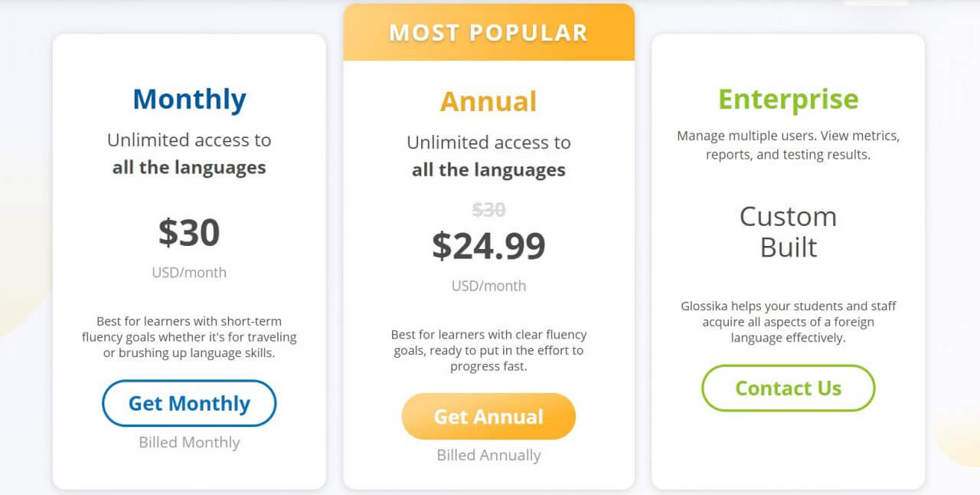
Task: Click the Glossika helps your students paragraph
Action: point(788,322)
